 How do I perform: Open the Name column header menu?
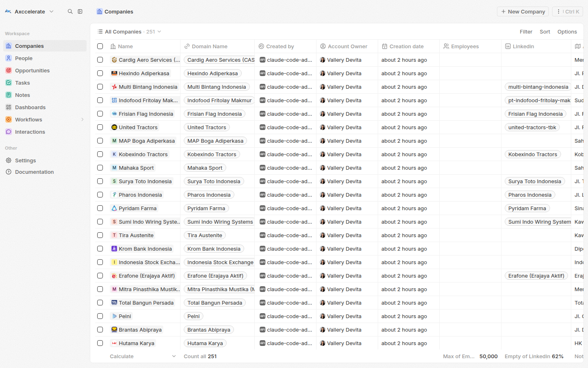(x=143, y=46)
